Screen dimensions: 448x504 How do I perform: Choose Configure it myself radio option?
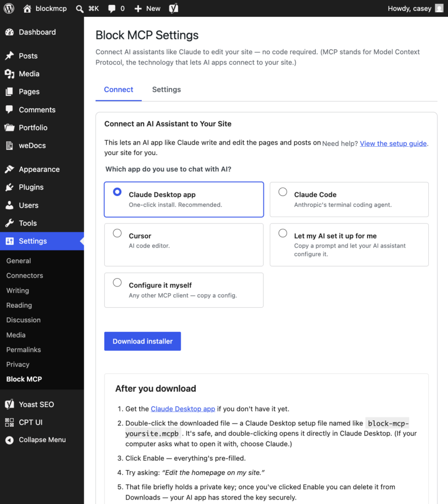[117, 283]
